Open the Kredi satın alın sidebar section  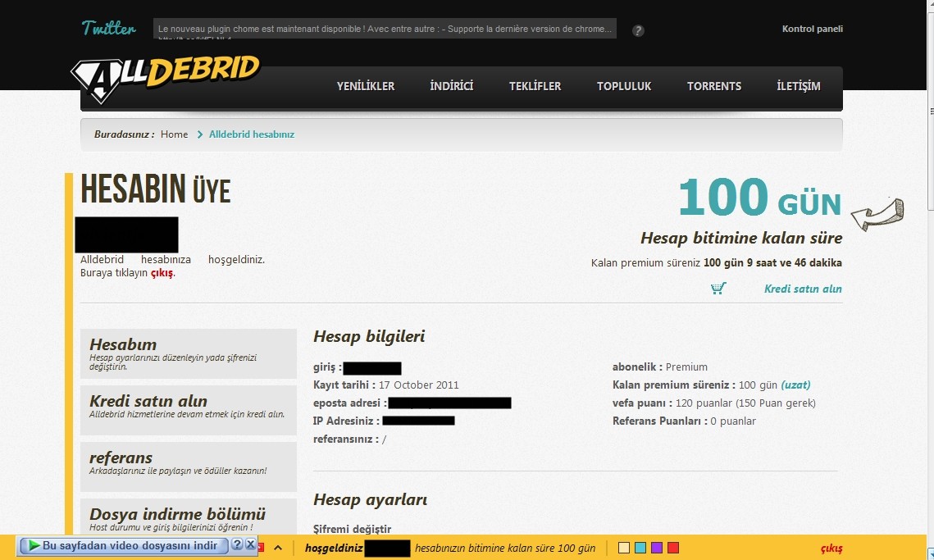(189, 410)
